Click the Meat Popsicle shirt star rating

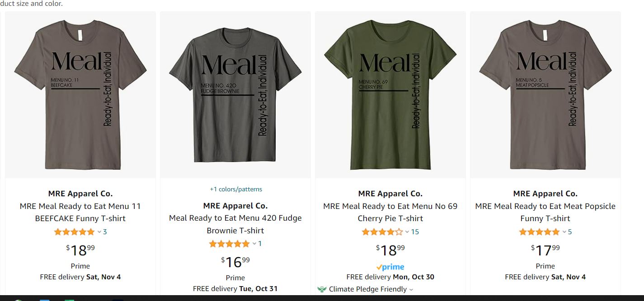pyautogui.click(x=539, y=232)
